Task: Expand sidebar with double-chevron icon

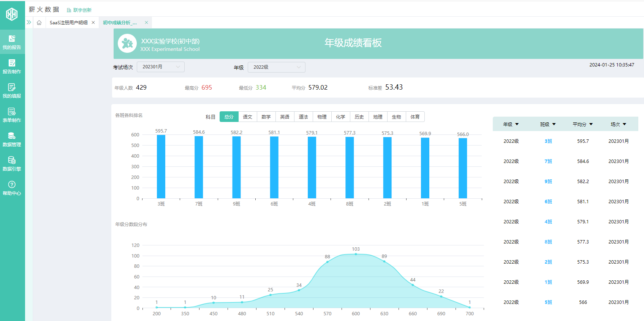Action: point(29,22)
